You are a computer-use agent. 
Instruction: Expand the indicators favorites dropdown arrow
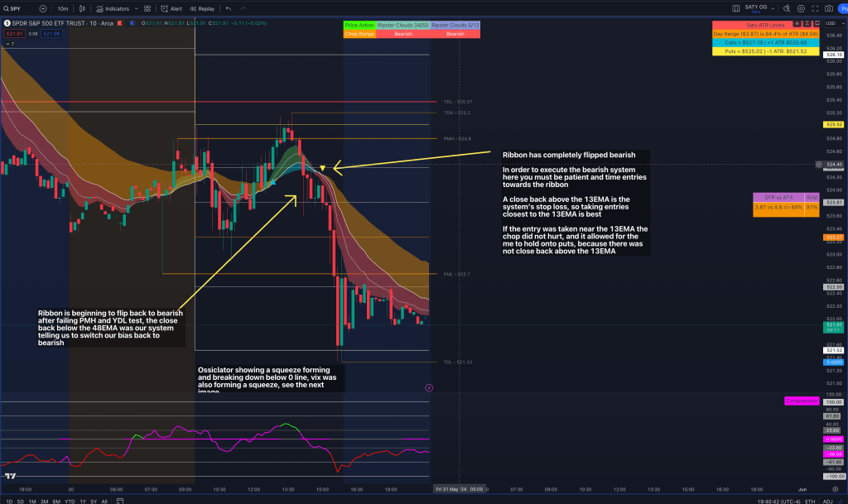click(136, 8)
